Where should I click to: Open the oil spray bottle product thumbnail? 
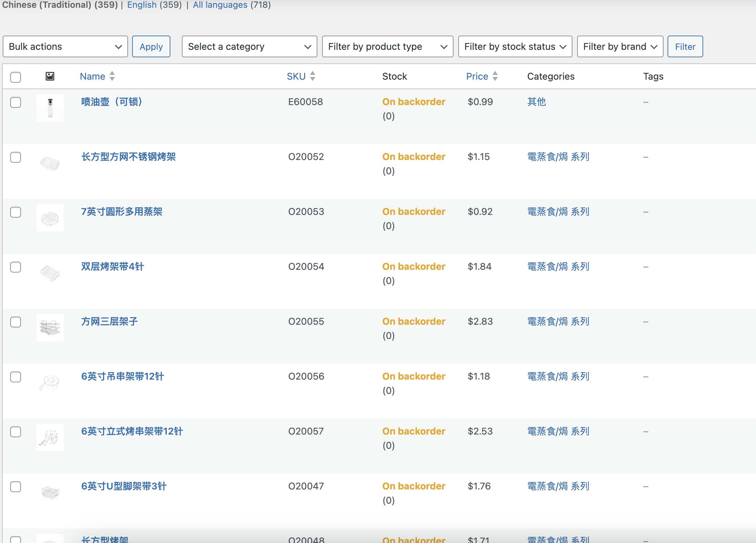[50, 108]
